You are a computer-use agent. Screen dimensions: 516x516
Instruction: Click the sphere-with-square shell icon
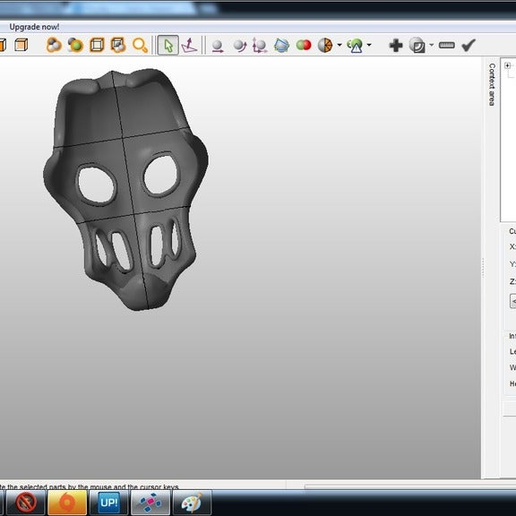[417, 45]
